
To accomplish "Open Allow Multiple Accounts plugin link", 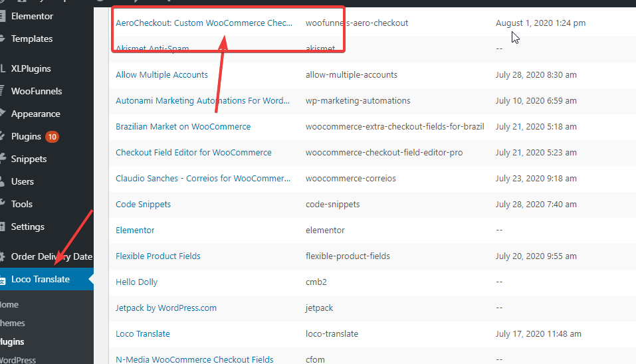I will [161, 75].
